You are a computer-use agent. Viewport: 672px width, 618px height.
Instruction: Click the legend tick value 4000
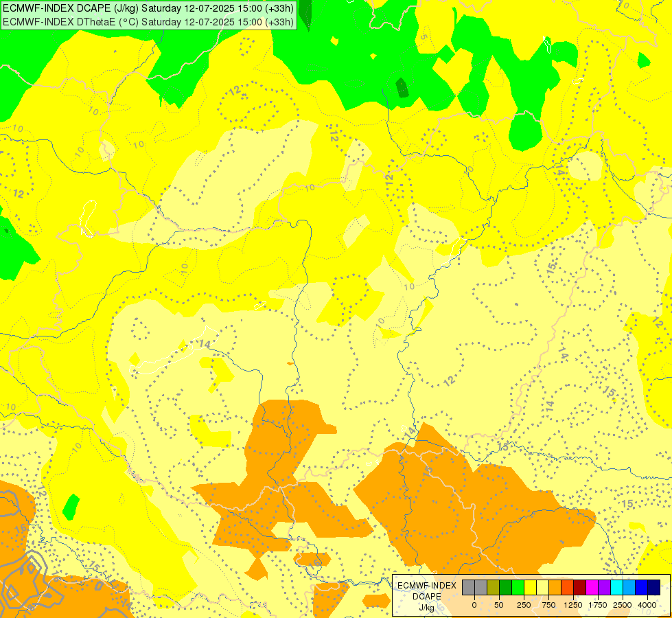pyautogui.click(x=647, y=605)
